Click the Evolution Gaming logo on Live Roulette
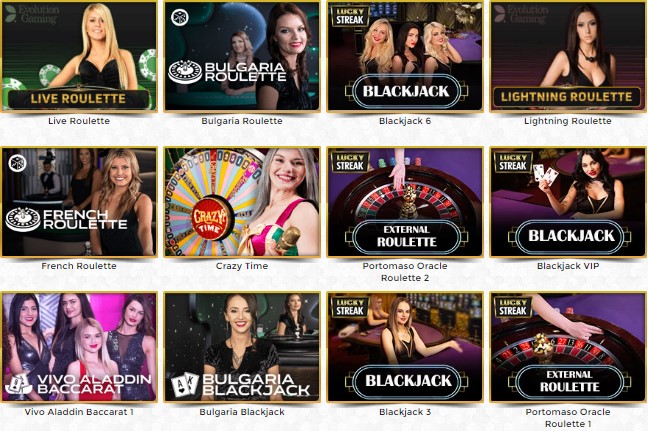The image size is (648, 431). pos(32,14)
